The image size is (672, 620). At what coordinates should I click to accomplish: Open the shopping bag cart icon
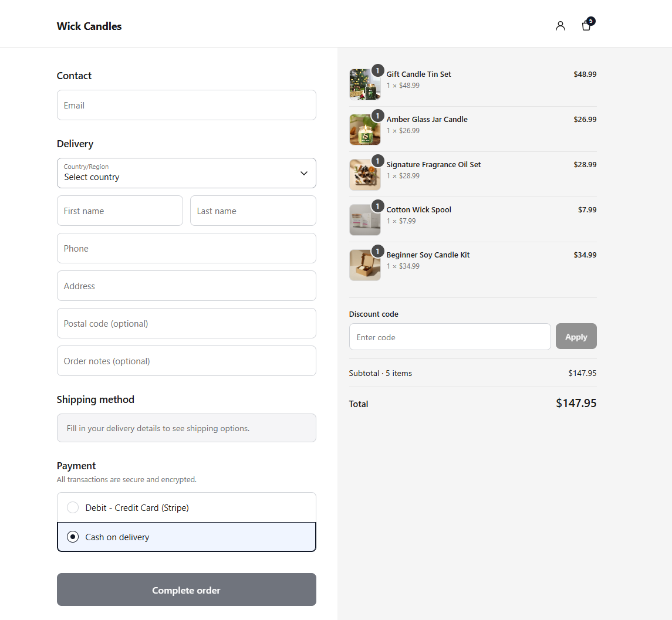[x=587, y=26]
